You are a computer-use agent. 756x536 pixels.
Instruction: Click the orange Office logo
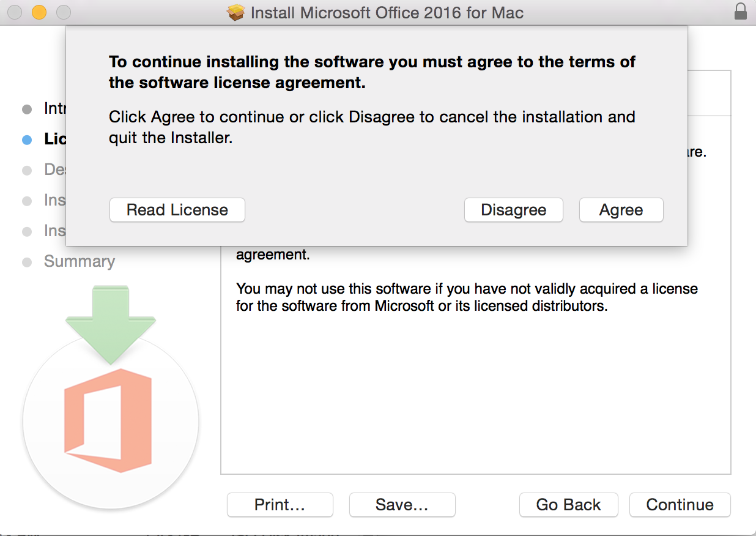tap(108, 420)
